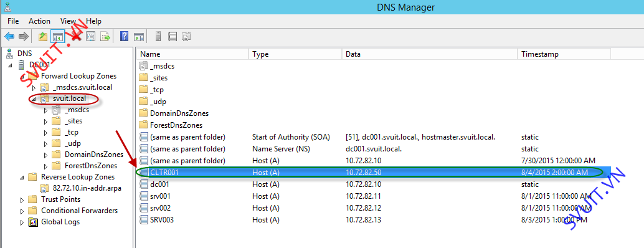This screenshot has width=644, height=248.
Task: Click the record icon beside SRV003
Action: tap(143, 220)
